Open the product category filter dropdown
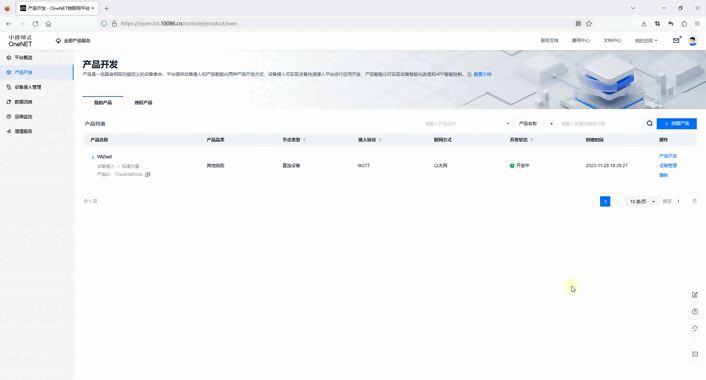The image size is (706, 380). pos(466,123)
